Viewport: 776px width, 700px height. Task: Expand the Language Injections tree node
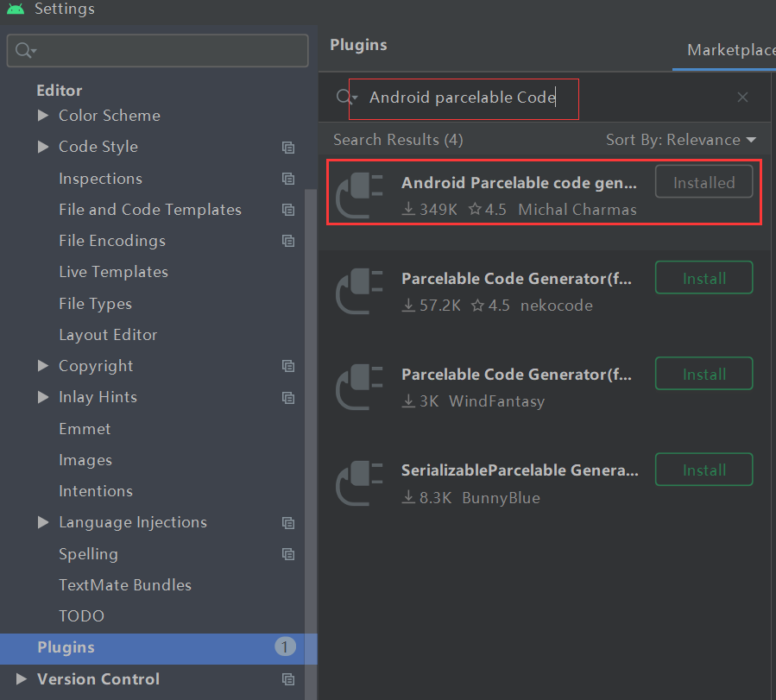click(x=43, y=522)
